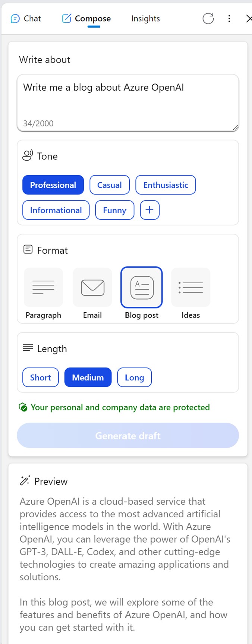Switch tone to Informational
This screenshot has width=252, height=644.
(x=56, y=210)
